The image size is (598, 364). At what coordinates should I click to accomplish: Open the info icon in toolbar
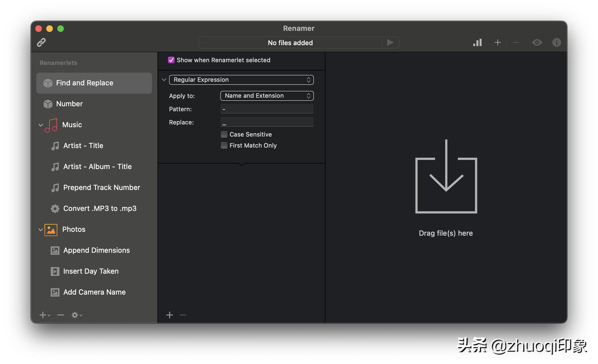pos(556,42)
